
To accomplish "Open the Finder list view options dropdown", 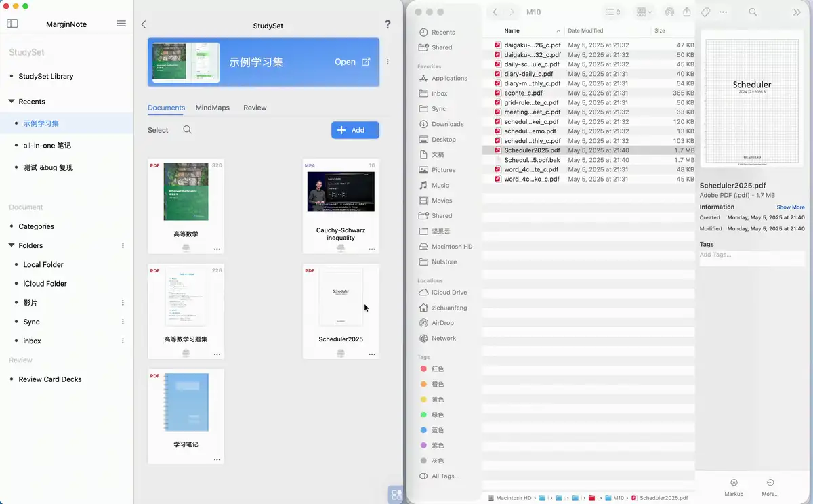I will pos(612,12).
